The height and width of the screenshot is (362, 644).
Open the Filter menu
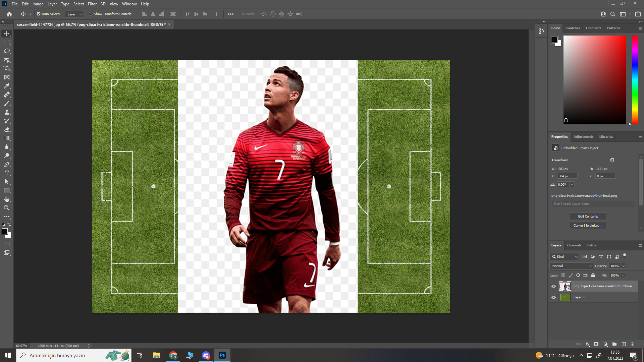pyautogui.click(x=92, y=4)
